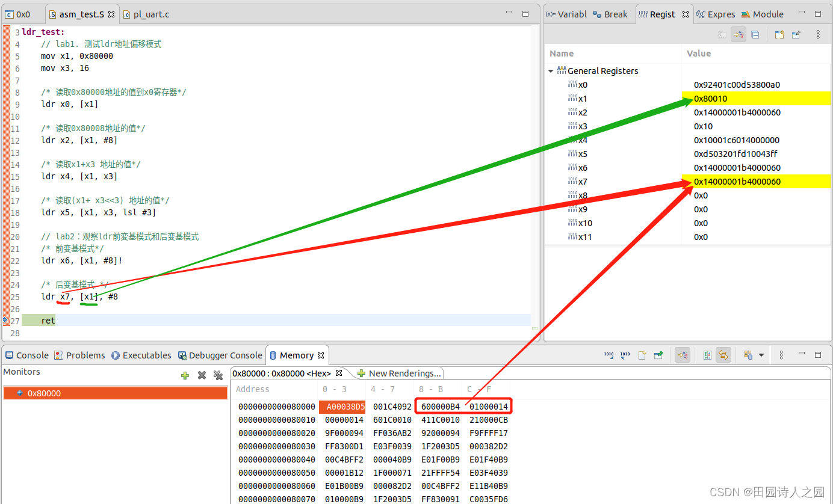Screen dimensions: 833x504
Task: Click the ret instruction on line 27
Action: (x=48, y=321)
